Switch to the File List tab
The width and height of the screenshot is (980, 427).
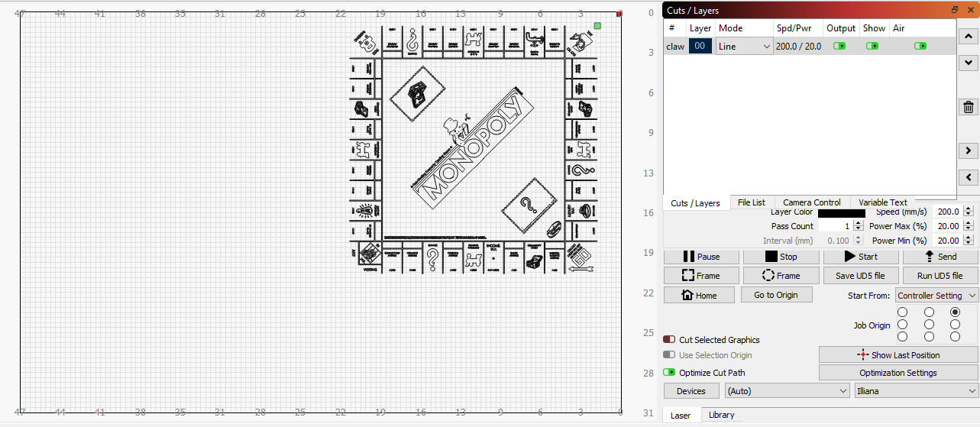tap(752, 202)
